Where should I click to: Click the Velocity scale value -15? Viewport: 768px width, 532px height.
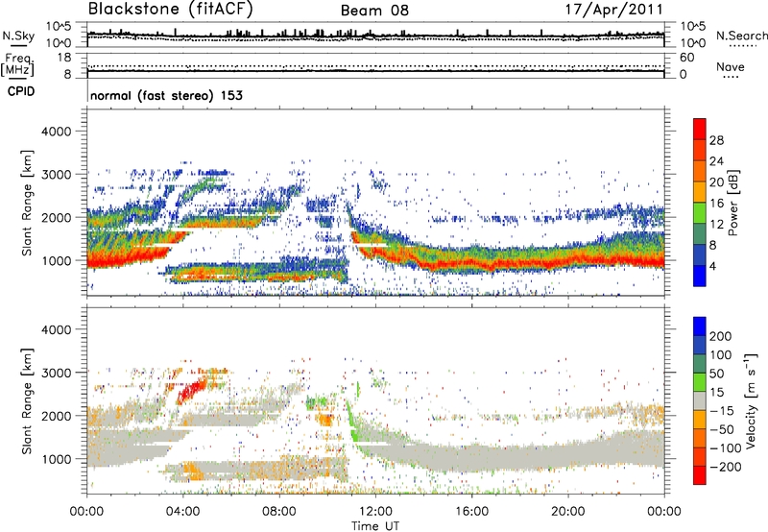pyautogui.click(x=721, y=410)
